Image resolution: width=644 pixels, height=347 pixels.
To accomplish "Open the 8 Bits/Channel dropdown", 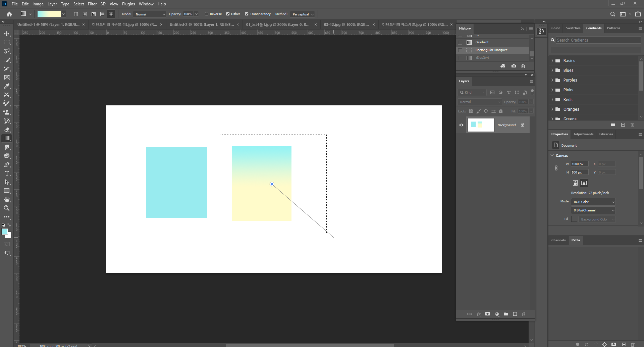I will click(593, 210).
